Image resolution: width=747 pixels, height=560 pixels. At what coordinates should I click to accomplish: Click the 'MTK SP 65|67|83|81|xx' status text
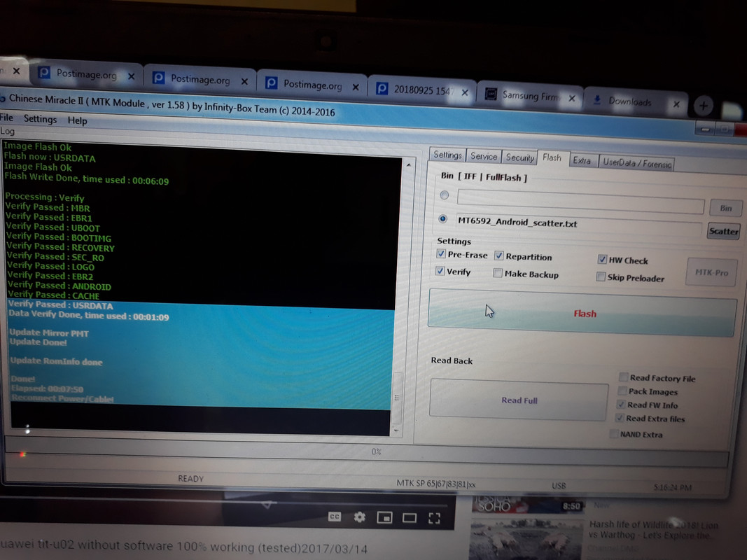[436, 483]
